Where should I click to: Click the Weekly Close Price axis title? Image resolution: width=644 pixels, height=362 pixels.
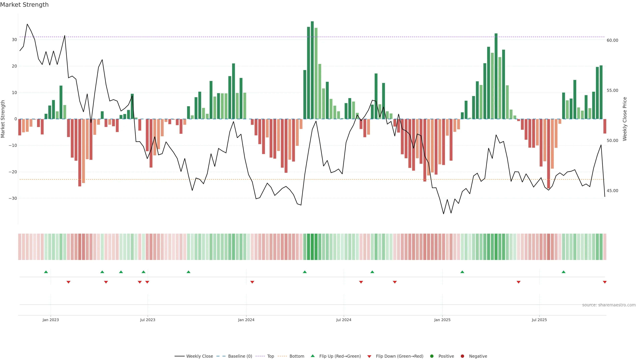click(625, 119)
